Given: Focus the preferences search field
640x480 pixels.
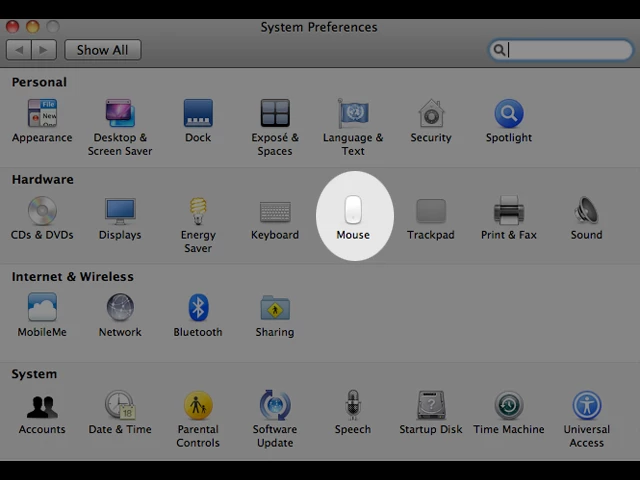Looking at the screenshot, I should coord(561,50).
